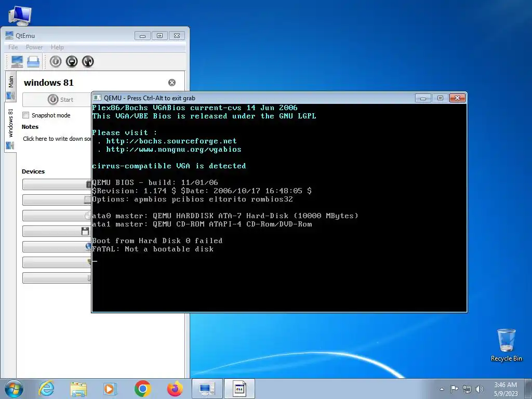Click the QtEmu taskbar button
This screenshot has width=532, height=399.
pos(207,389)
